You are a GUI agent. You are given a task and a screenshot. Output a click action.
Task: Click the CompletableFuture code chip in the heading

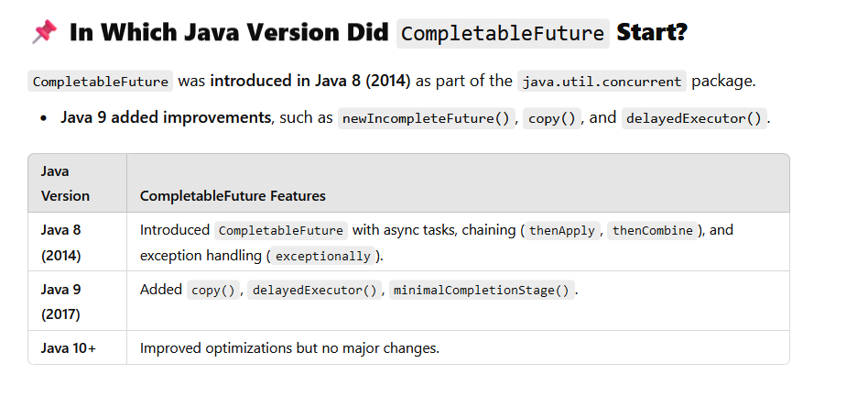(503, 34)
